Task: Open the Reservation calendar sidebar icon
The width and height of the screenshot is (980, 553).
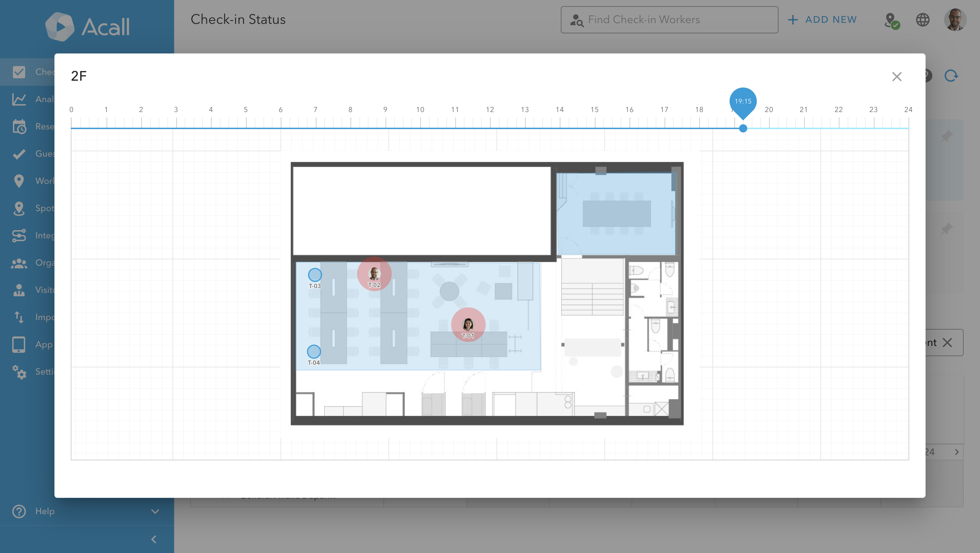Action: [19, 127]
